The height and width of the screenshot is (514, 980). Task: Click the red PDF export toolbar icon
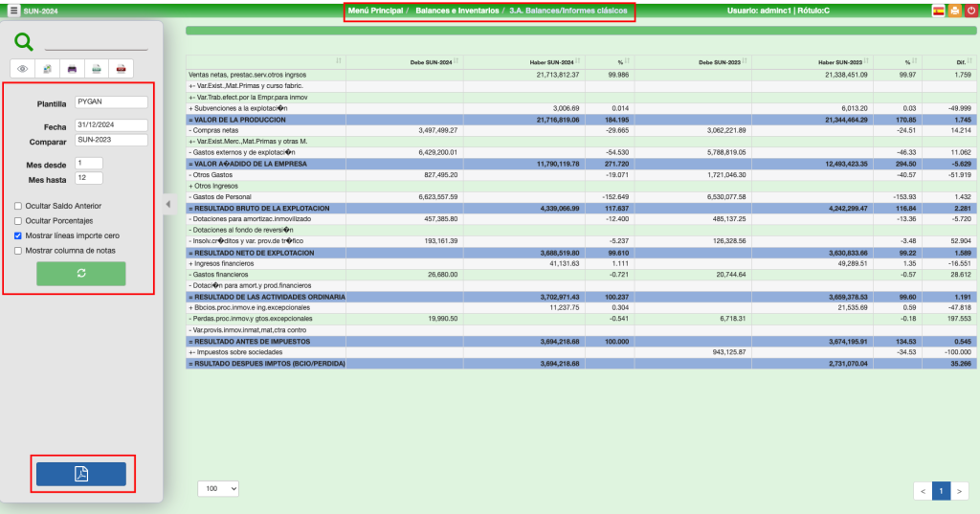point(122,69)
